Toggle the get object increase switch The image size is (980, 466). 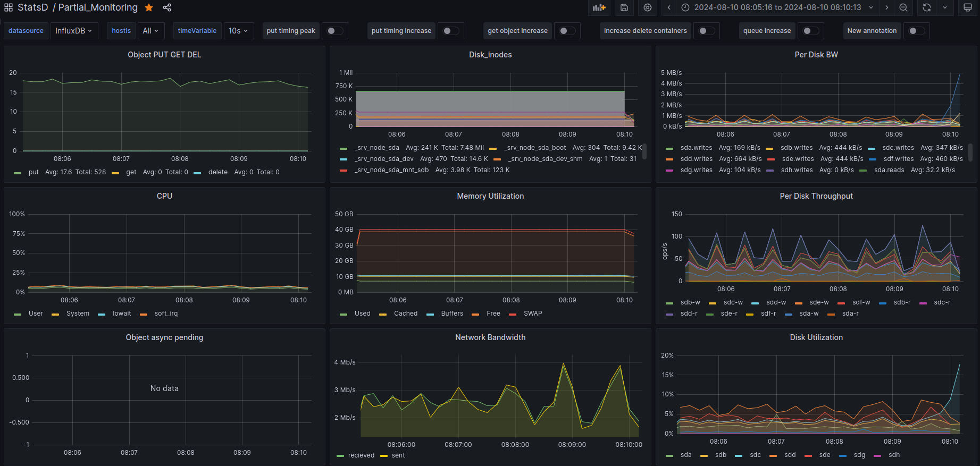pyautogui.click(x=567, y=31)
